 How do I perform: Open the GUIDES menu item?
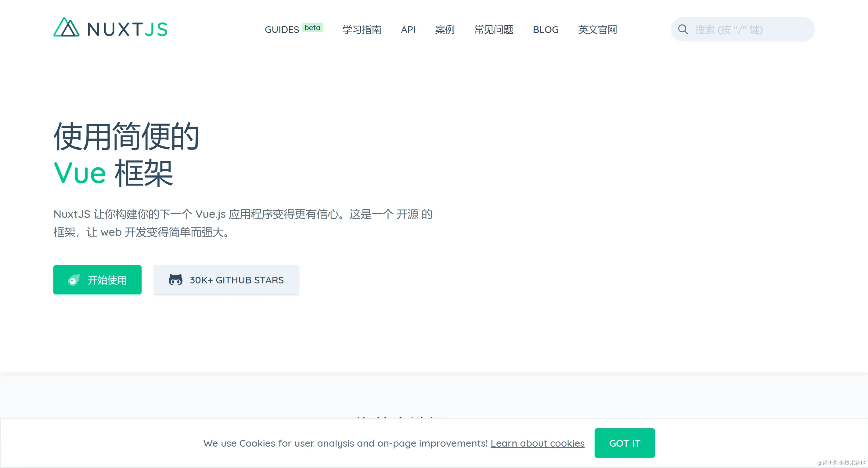[282, 30]
